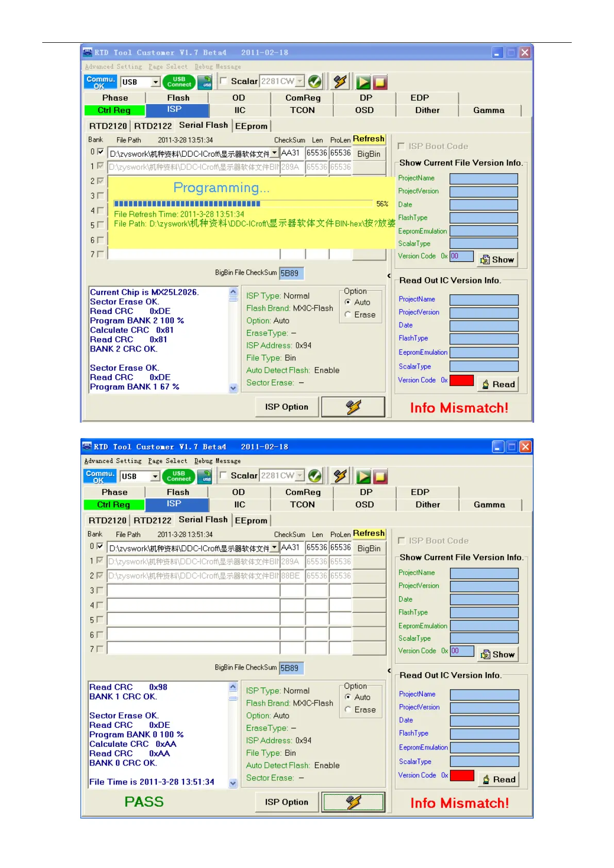Click lightning plug toolbar icon in PASS window
This screenshot has width=614, height=868.
(341, 476)
